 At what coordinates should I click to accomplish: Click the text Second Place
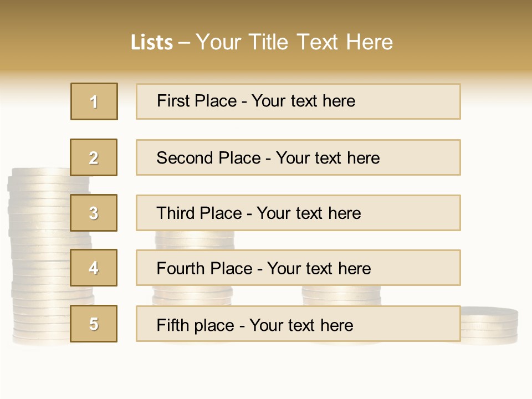pyautogui.click(x=209, y=158)
